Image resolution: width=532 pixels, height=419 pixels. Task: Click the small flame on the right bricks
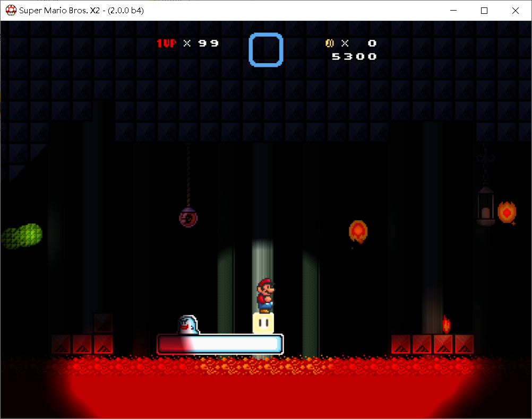coord(447,325)
